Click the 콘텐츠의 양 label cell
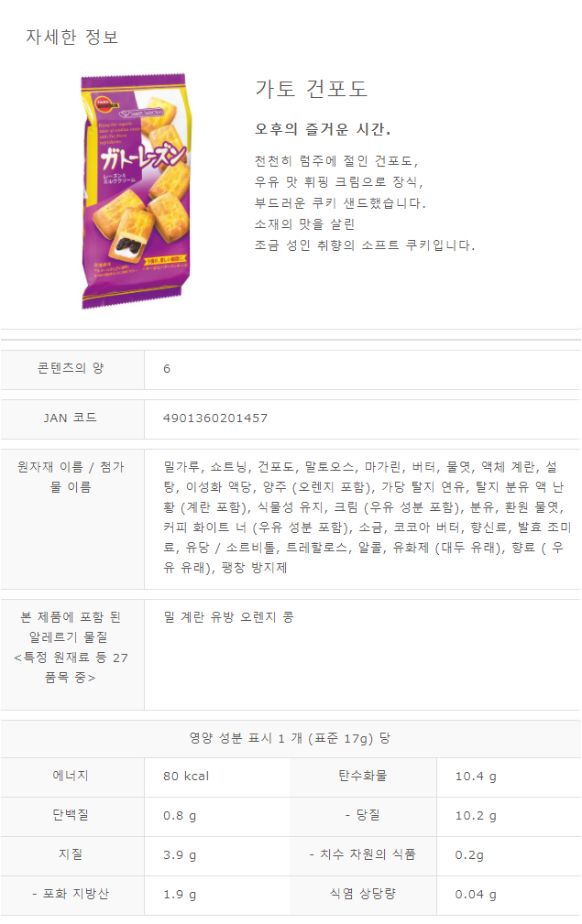This screenshot has height=924, width=582. 71,368
